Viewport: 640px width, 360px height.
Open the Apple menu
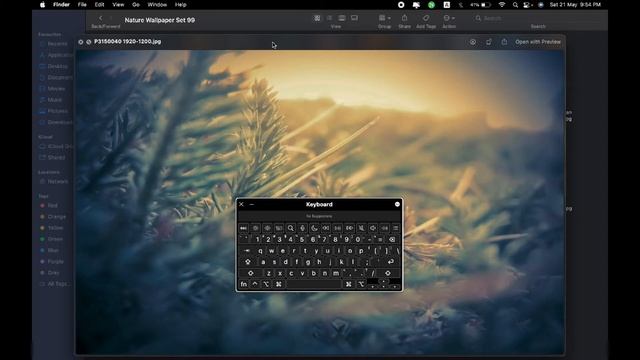pyautogui.click(x=42, y=5)
